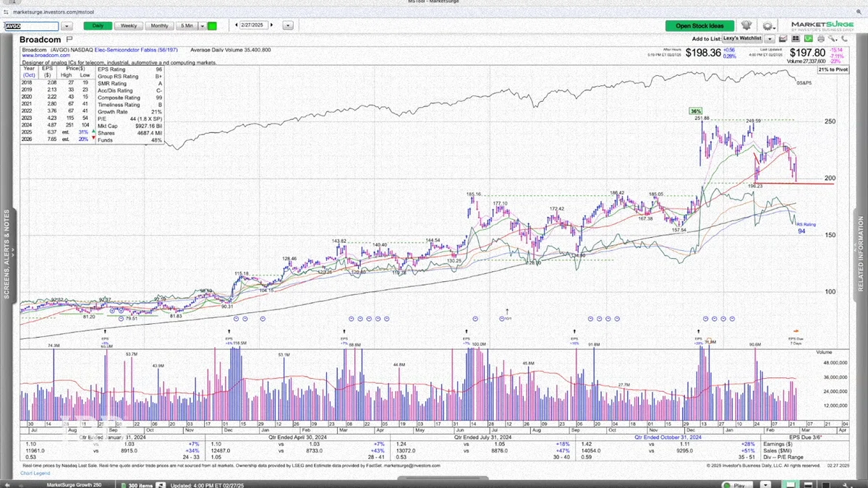Click the phone support icon
The height and width of the screenshot is (488, 868).
coord(844,38)
